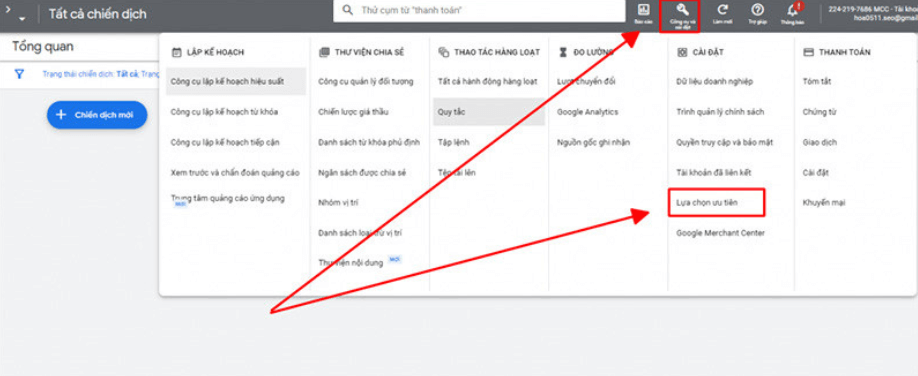Select "Chiến lược giá thầu" in shared library
The width and height of the screenshot is (918, 376).
coord(353,112)
